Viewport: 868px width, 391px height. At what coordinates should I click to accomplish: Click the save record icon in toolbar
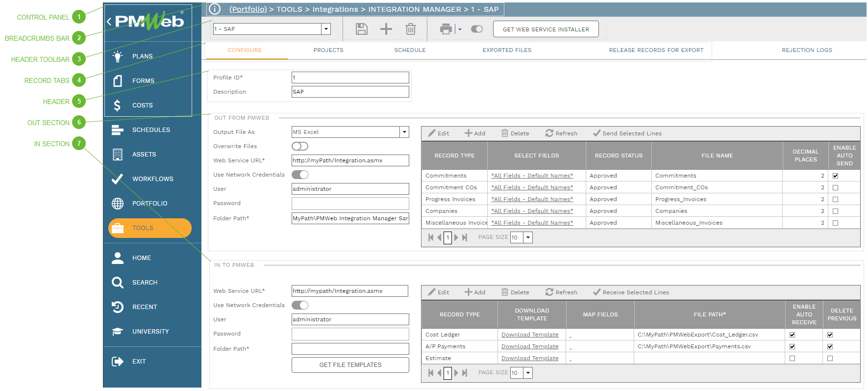362,29
